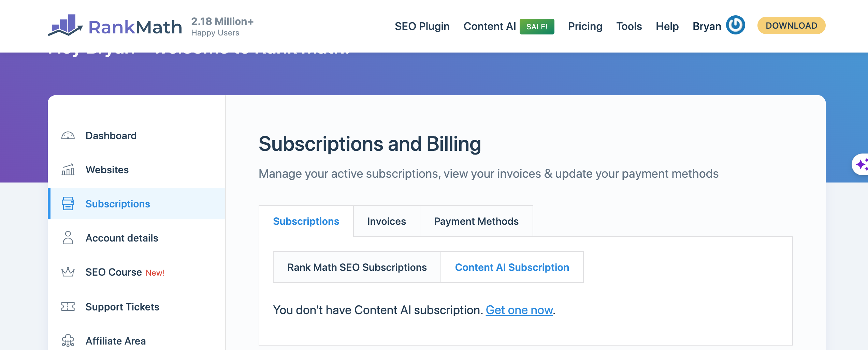Click the Support Tickets ticket icon
Viewport: 868px width, 350px height.
coord(68,307)
